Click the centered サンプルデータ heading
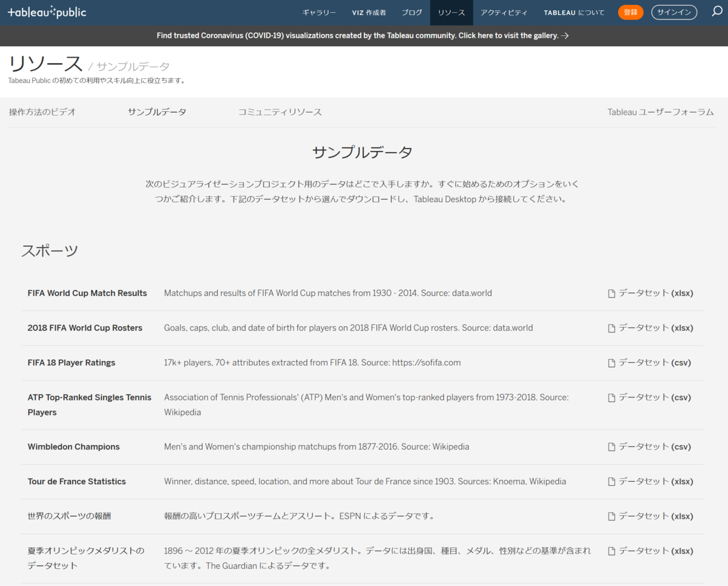Viewport: 728px width, 586px height. click(x=363, y=152)
